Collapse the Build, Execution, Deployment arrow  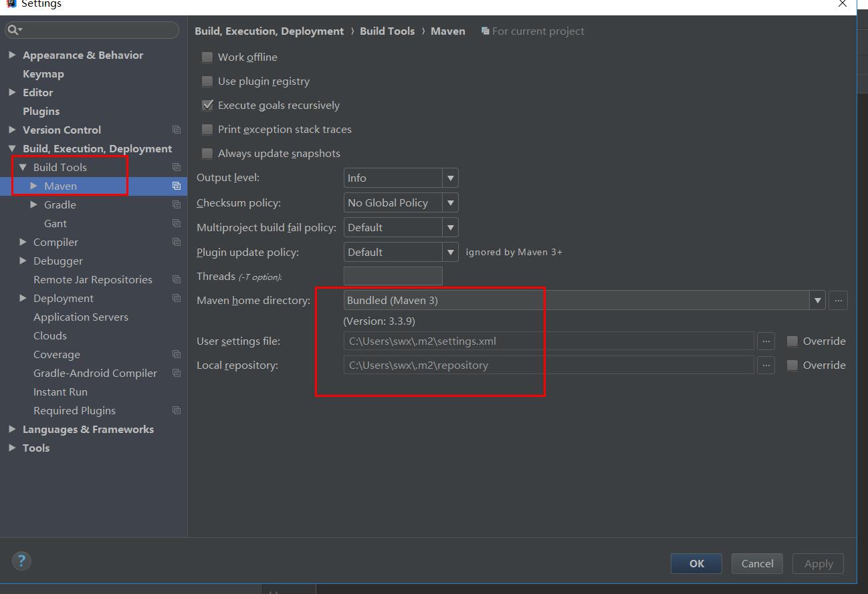pyautogui.click(x=12, y=148)
